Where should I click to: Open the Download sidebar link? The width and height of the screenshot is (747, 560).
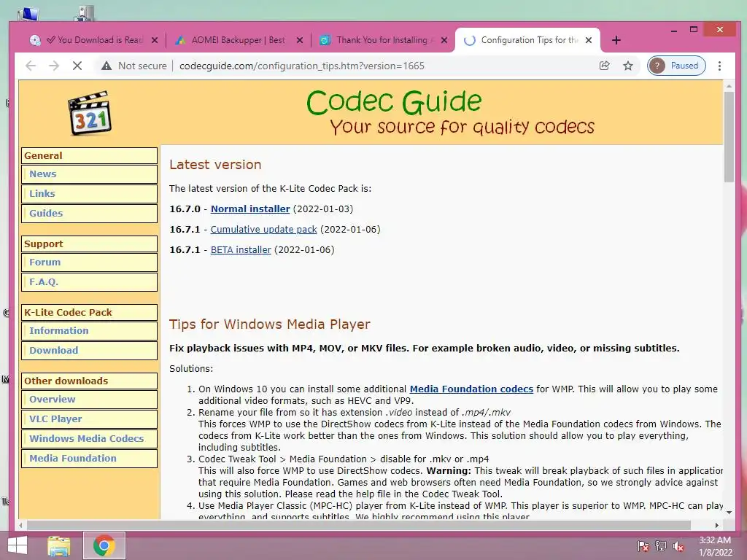[90, 351]
